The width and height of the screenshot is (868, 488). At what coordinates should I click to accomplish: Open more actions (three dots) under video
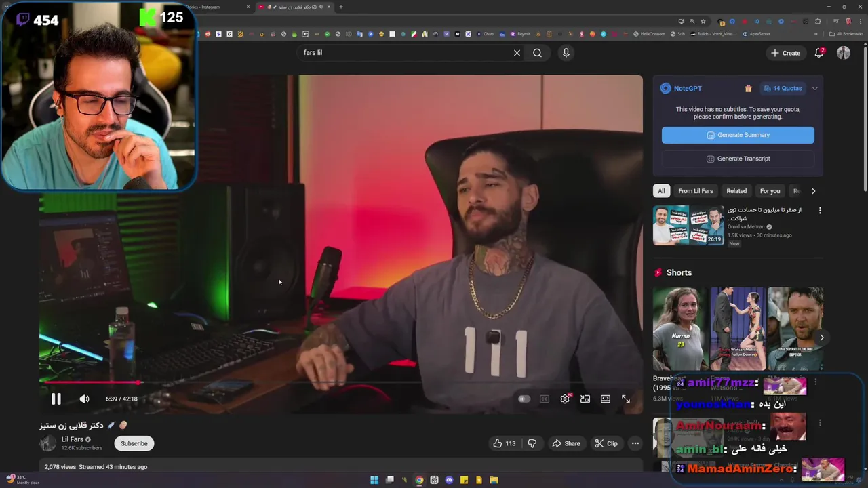click(635, 443)
